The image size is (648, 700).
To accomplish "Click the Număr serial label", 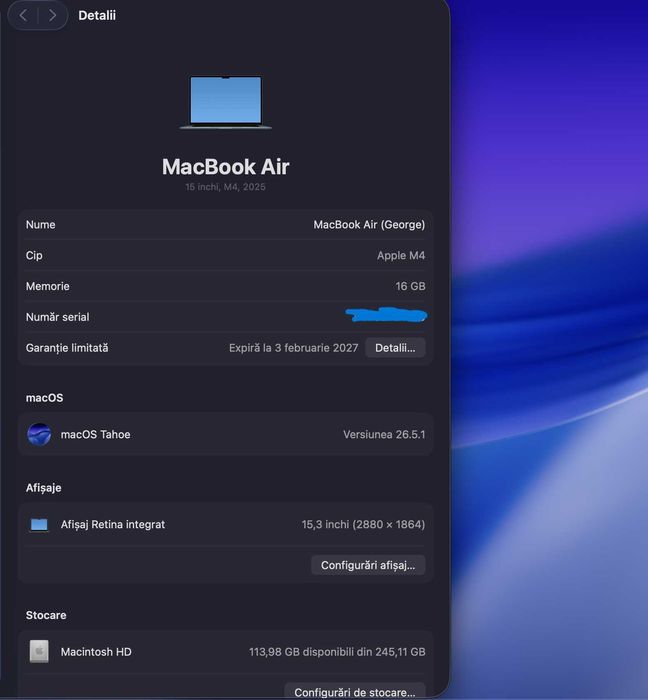I will click(x=58, y=317).
